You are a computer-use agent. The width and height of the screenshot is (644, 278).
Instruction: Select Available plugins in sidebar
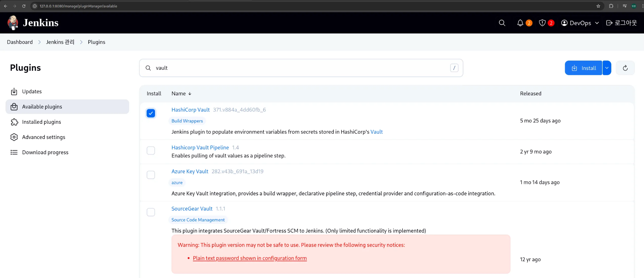click(x=67, y=107)
